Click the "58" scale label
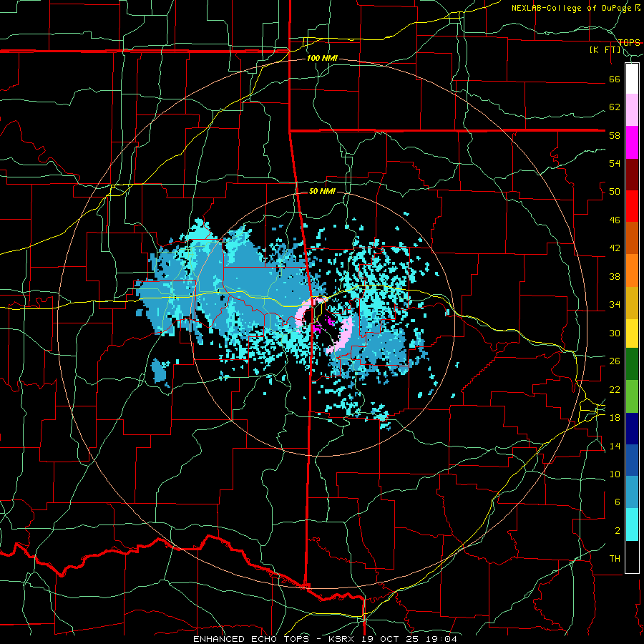Screen dimensions: 644x644 coord(615,135)
